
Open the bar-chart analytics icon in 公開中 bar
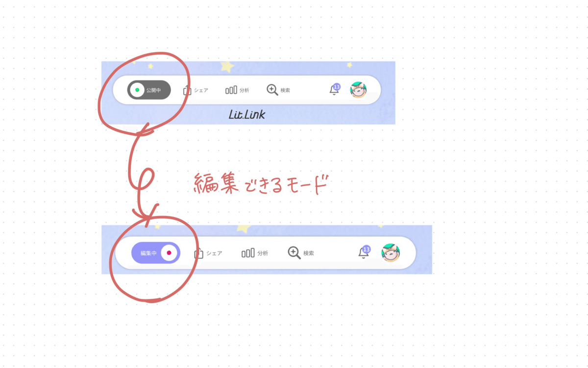point(231,90)
